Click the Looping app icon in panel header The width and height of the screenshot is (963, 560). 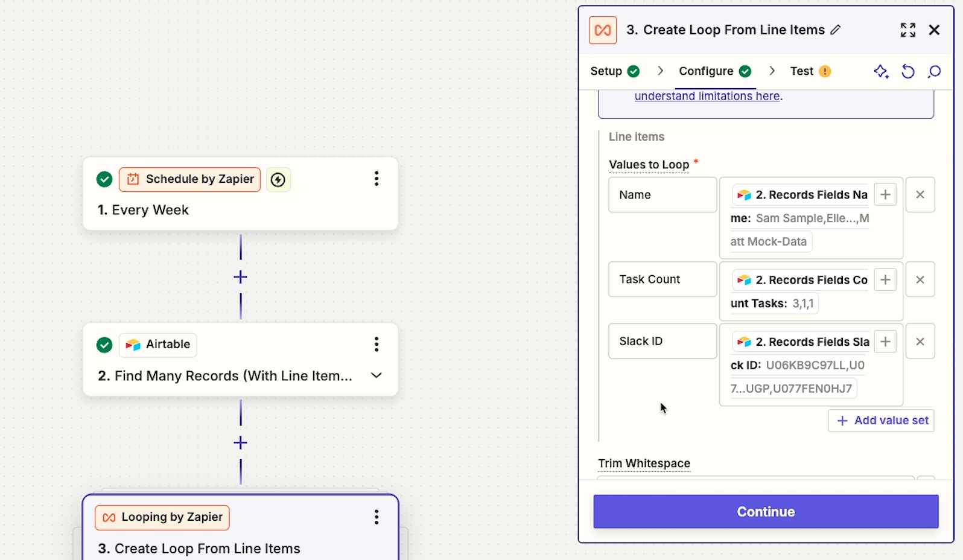coord(602,30)
